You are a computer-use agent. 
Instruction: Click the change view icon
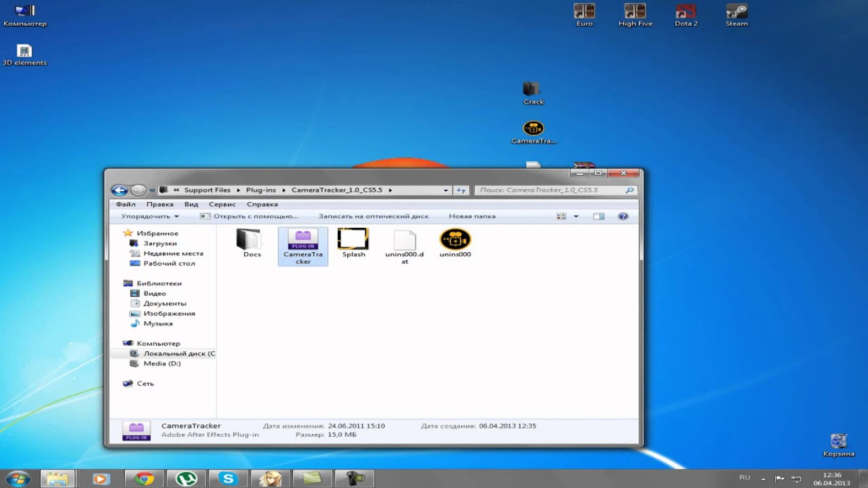561,216
